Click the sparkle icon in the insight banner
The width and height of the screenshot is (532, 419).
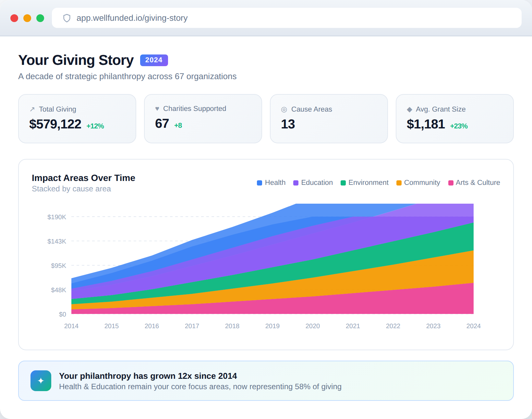coord(41,380)
